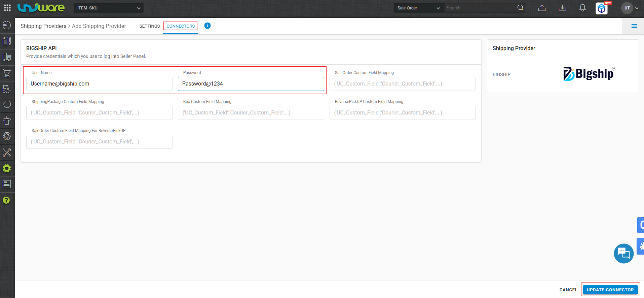Open the apps grid launcher icon
Image resolution: width=644 pixels, height=298 pixels.
point(7,8)
